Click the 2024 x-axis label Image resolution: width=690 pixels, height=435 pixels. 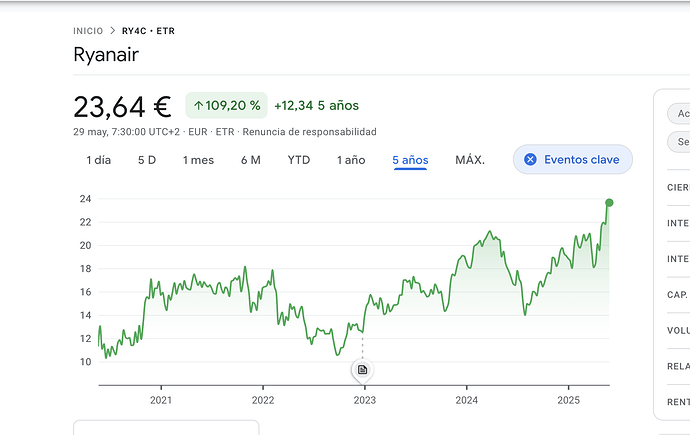466,400
